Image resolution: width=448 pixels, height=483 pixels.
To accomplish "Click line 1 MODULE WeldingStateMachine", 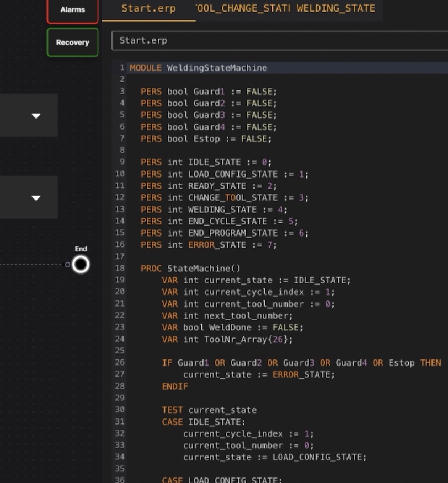I will point(199,68).
